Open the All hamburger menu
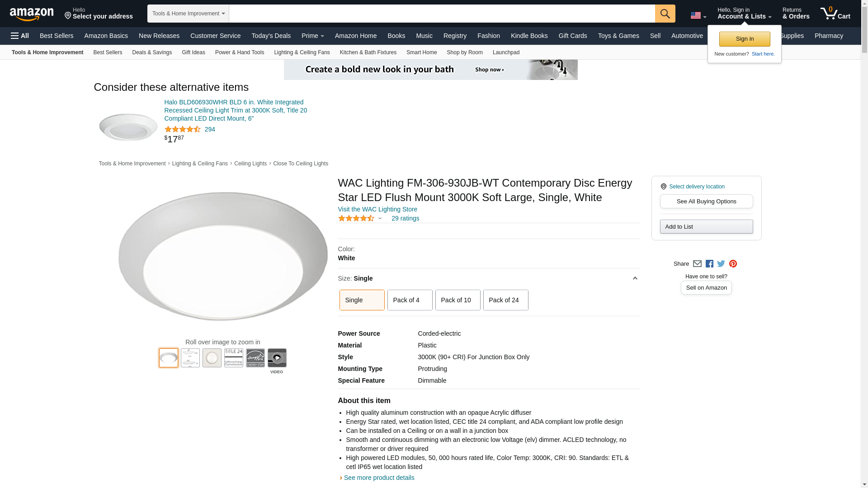868x488 pixels. click(20, 36)
